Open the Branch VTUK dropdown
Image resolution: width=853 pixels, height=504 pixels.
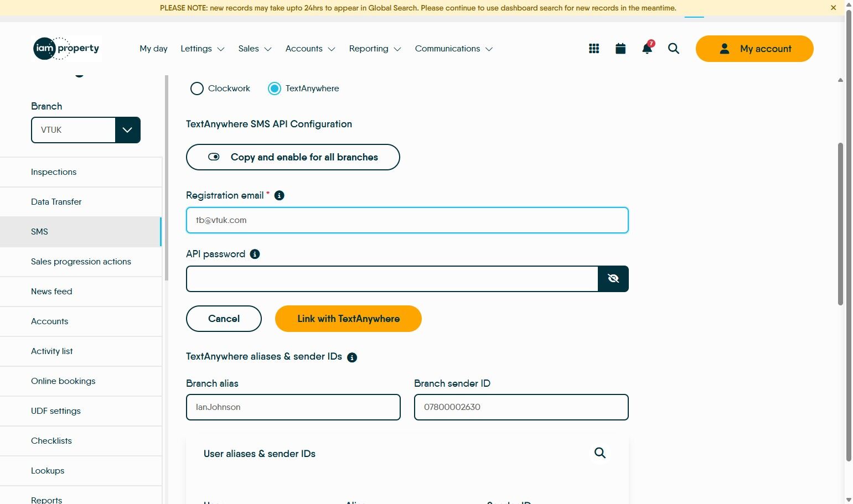86,130
